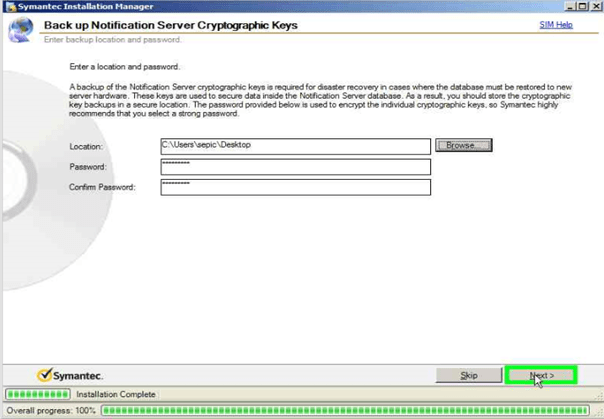Skip the cryptographic key backup
Viewport: 604px width, 419px height.
[468, 375]
